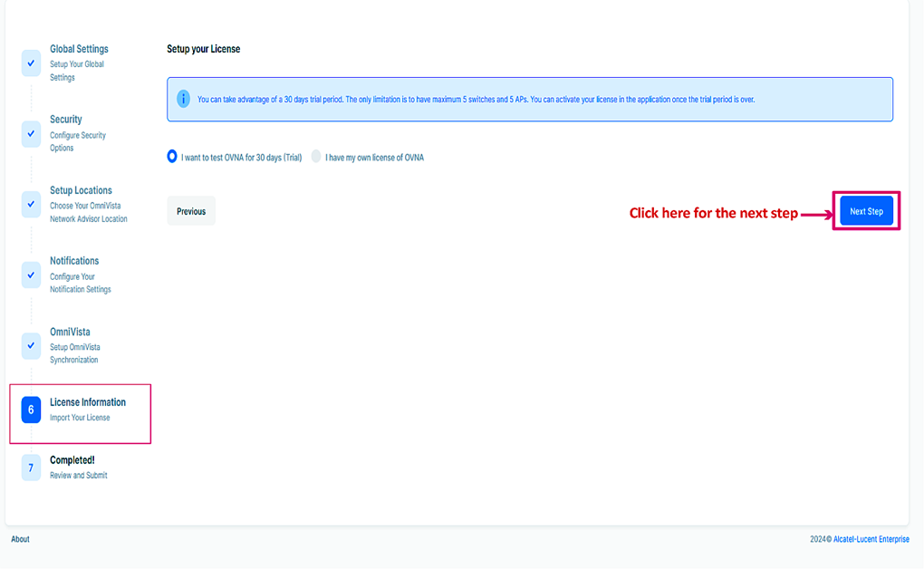Click the Setup Locations checkmark icon
The image size is (924, 569).
click(31, 205)
